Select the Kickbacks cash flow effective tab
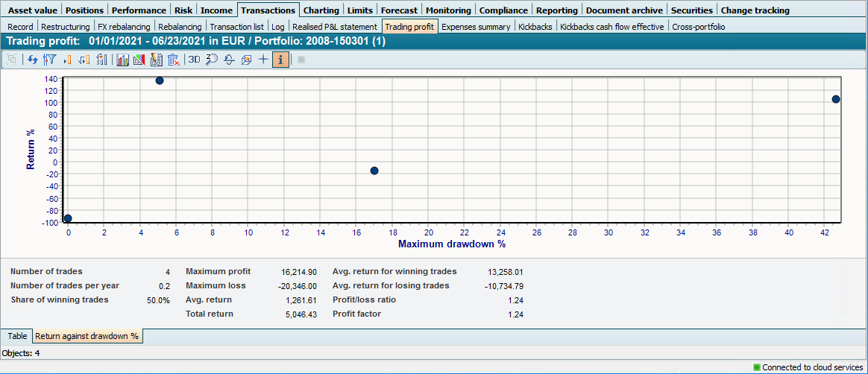The image size is (868, 374). point(611,27)
